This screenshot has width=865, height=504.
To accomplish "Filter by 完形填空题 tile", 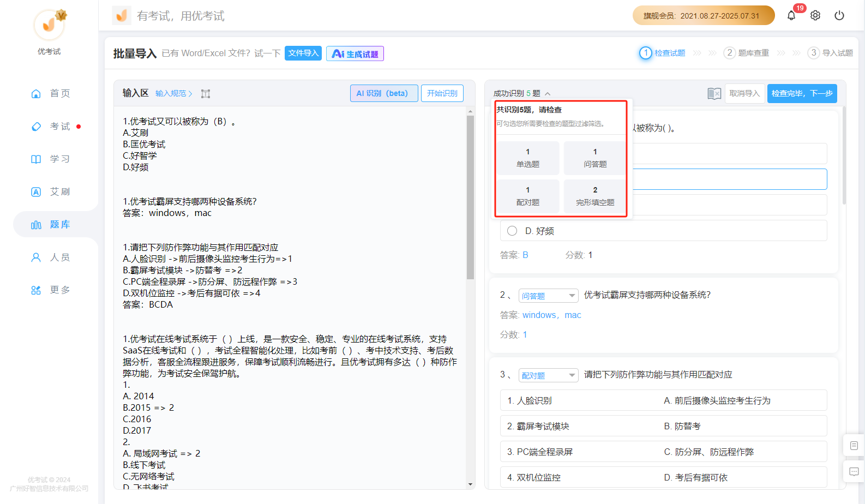I will coord(595,196).
